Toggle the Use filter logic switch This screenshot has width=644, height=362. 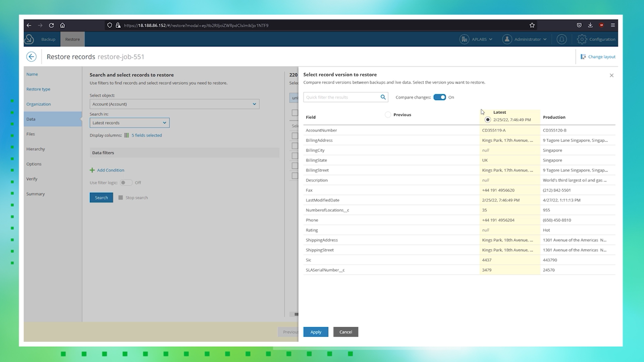pyautogui.click(x=126, y=183)
